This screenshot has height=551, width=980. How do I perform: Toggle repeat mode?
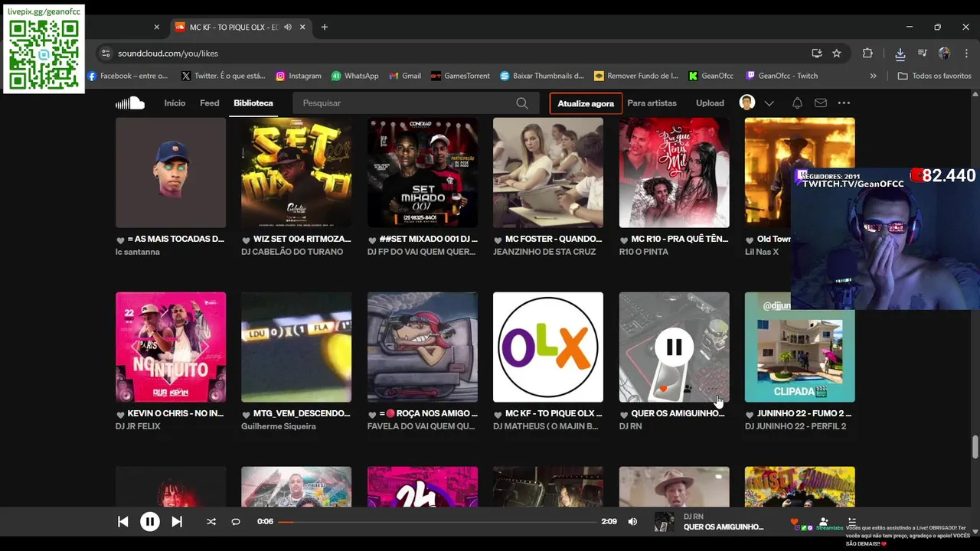236,522
